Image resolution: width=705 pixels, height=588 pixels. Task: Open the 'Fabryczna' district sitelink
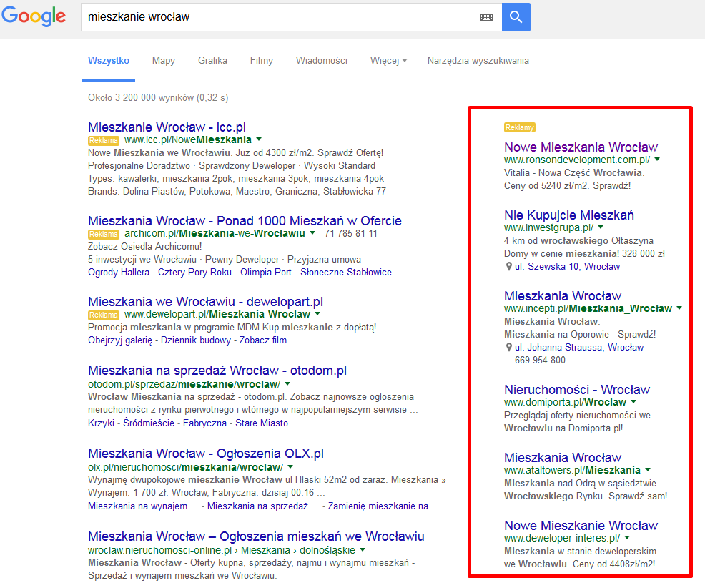204,423
